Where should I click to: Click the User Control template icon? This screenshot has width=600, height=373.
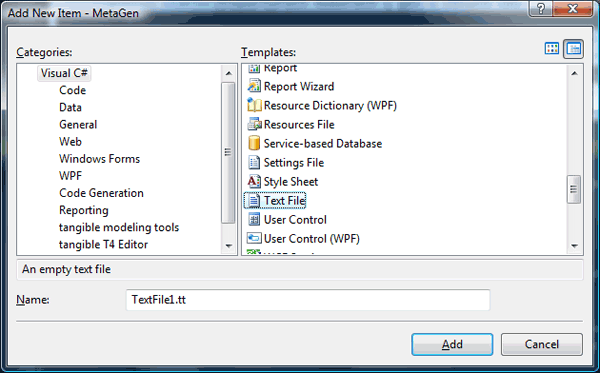click(x=254, y=220)
